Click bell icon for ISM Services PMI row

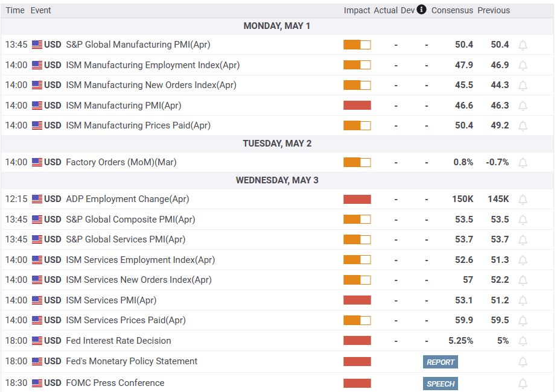pyautogui.click(x=523, y=301)
